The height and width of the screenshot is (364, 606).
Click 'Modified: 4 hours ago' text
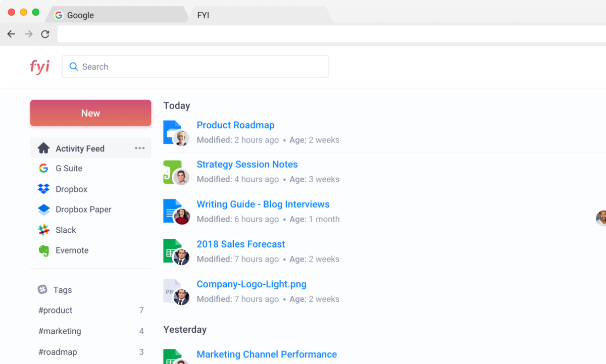point(238,179)
